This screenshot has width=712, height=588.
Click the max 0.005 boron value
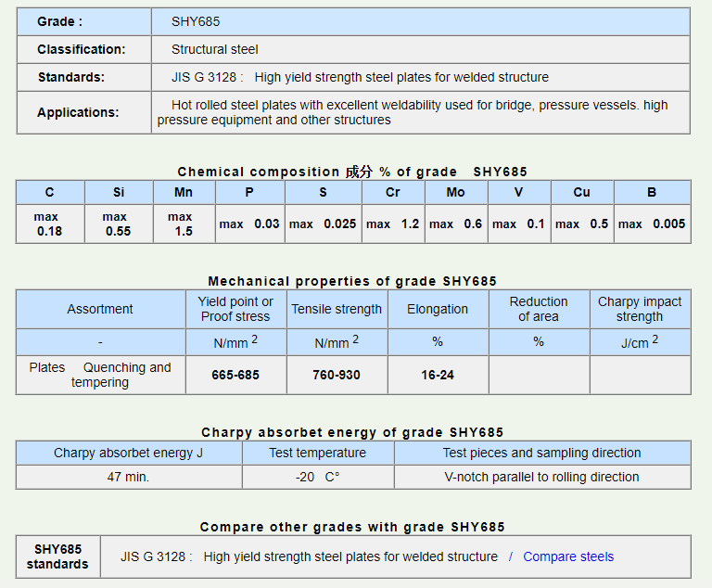tap(652, 224)
